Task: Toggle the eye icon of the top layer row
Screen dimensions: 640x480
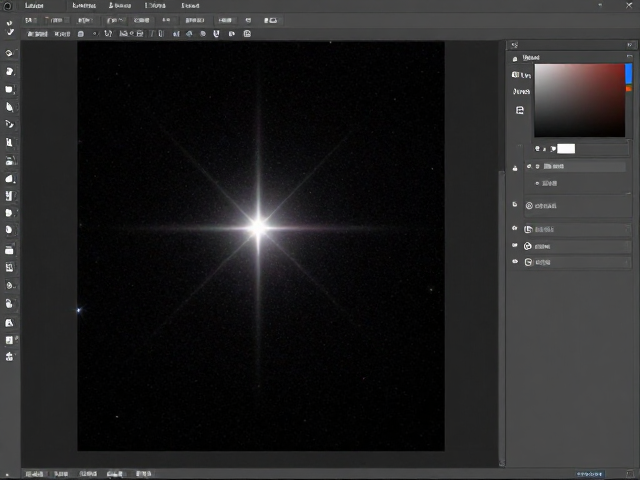Action: pos(515,229)
